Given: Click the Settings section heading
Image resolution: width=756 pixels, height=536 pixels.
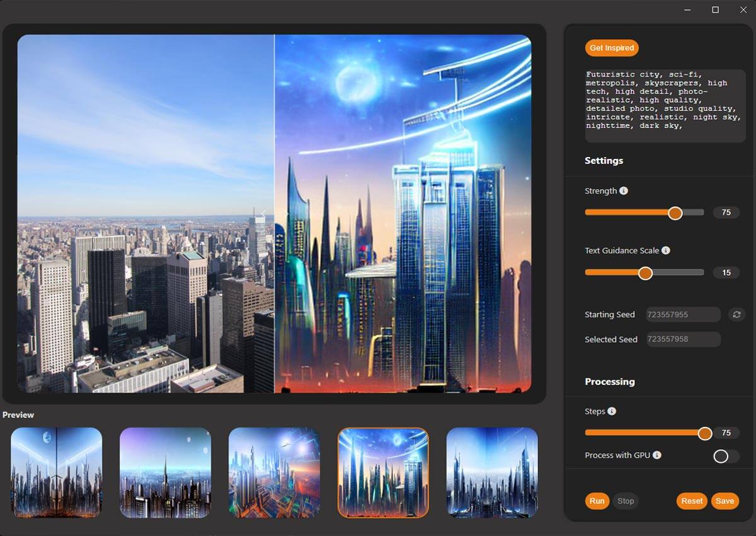Looking at the screenshot, I should (604, 160).
